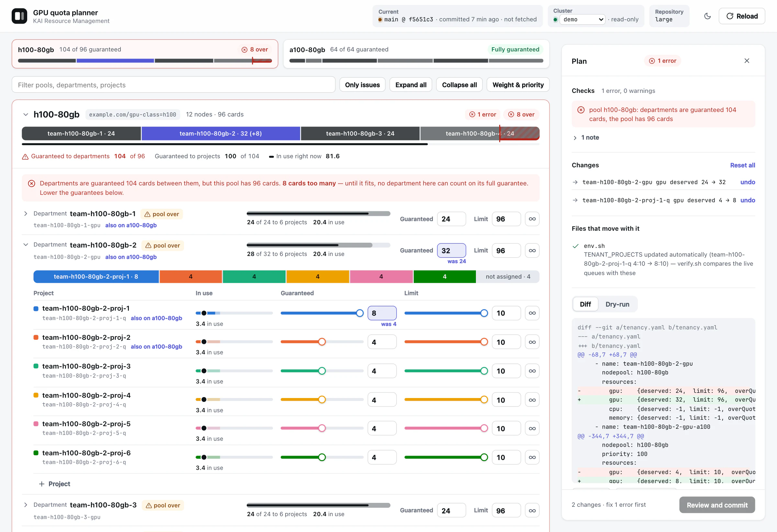Set unlimited limit for team-h100-80gb-2-proj-2

pyautogui.click(x=532, y=342)
